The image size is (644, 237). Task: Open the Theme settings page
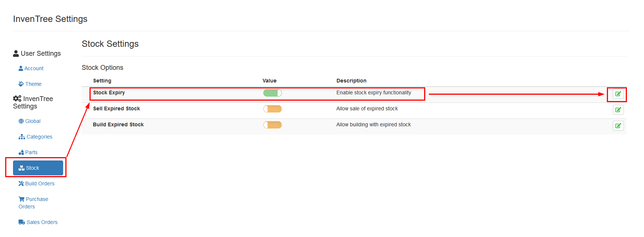click(33, 84)
